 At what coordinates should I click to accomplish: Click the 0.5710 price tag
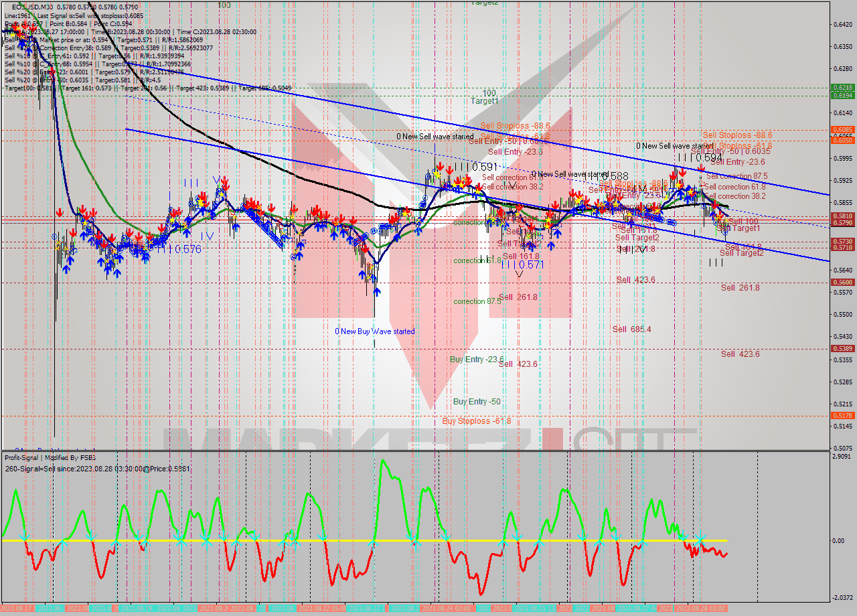[x=842, y=248]
